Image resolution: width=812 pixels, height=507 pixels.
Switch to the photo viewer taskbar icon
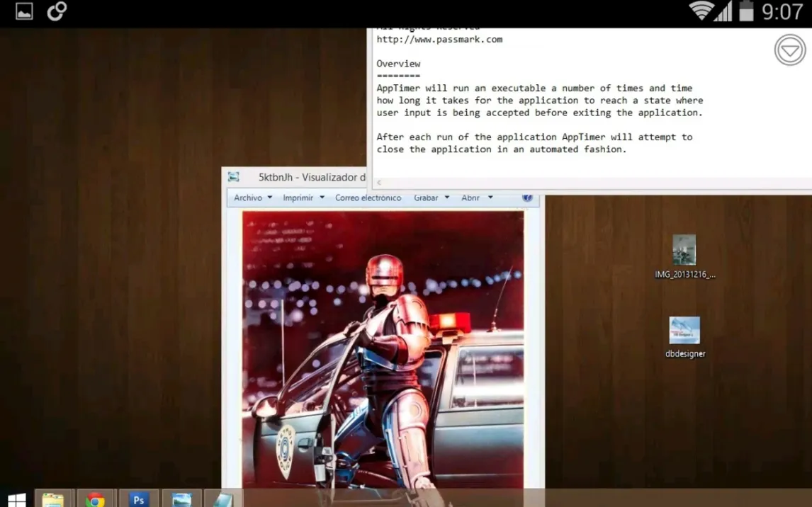[181, 499]
